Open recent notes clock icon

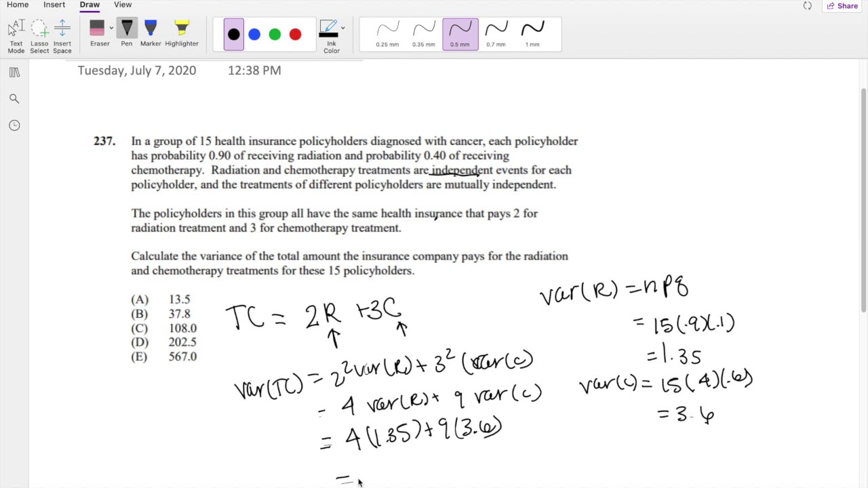coord(14,125)
